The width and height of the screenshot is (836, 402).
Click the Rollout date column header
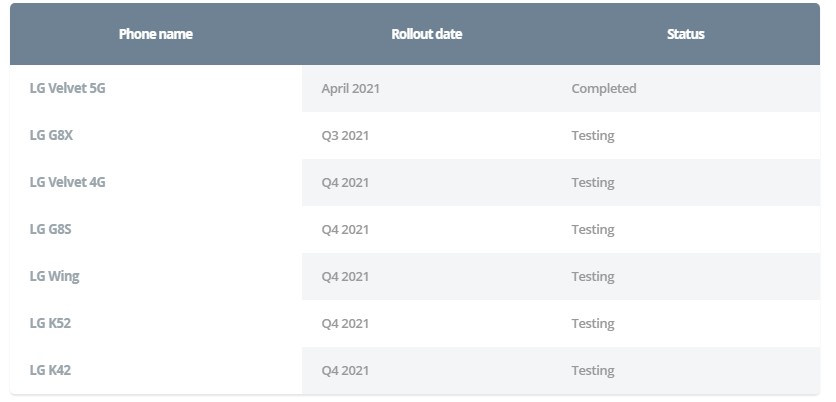(426, 34)
